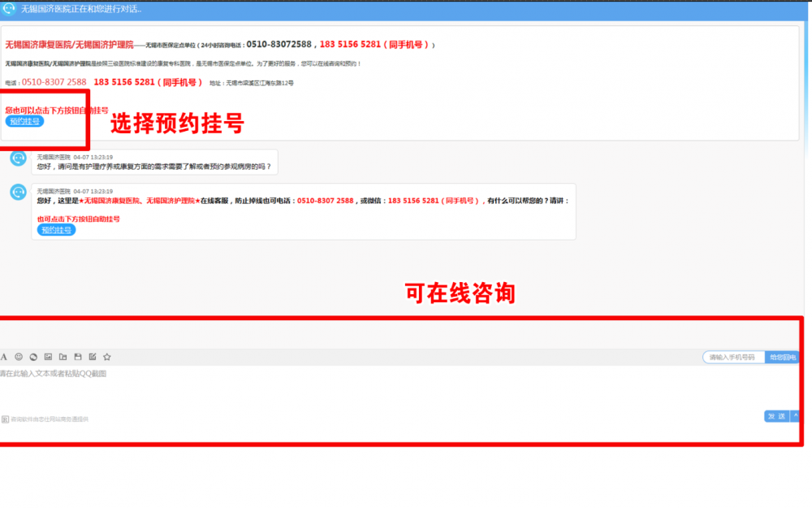Click the headset logo in the title bar
This screenshot has height=508, width=812.
(9, 8)
